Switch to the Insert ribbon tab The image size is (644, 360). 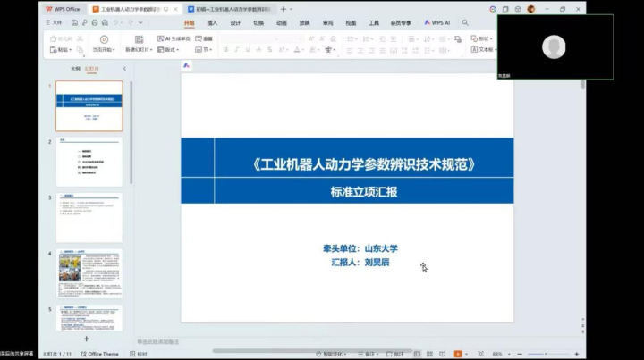[212, 23]
